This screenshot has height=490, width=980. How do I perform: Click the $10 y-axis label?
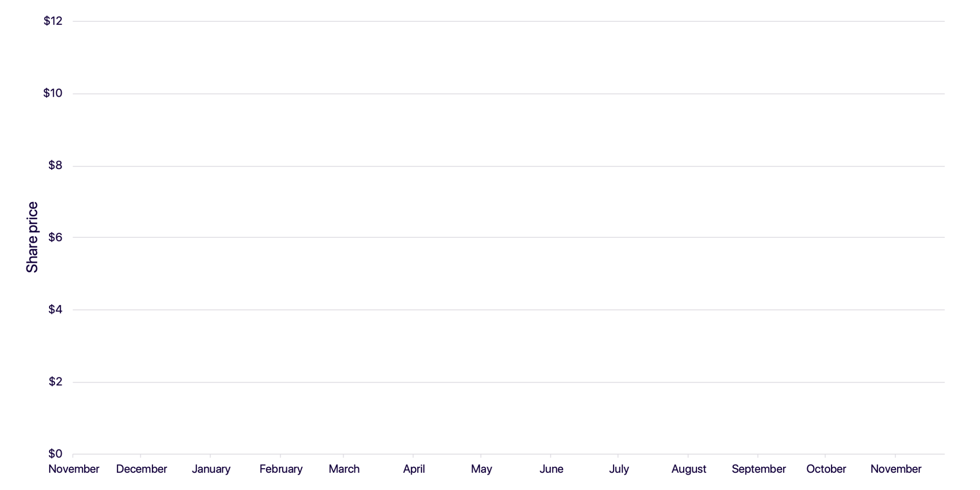pos(53,93)
